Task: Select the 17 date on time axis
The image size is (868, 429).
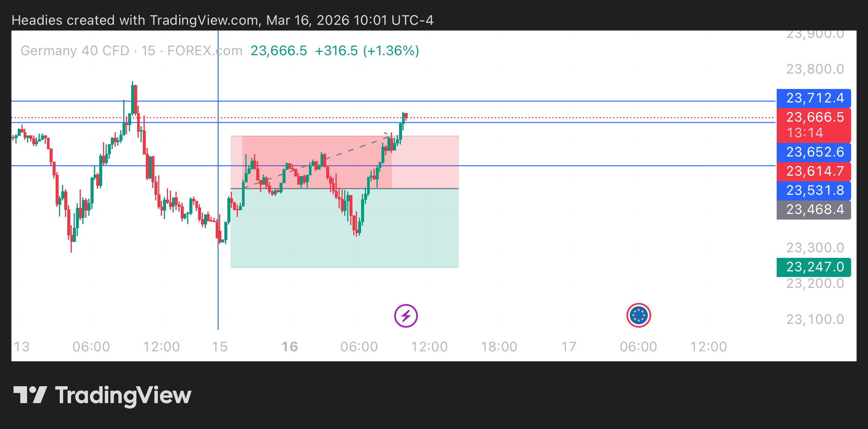Action: coord(569,347)
